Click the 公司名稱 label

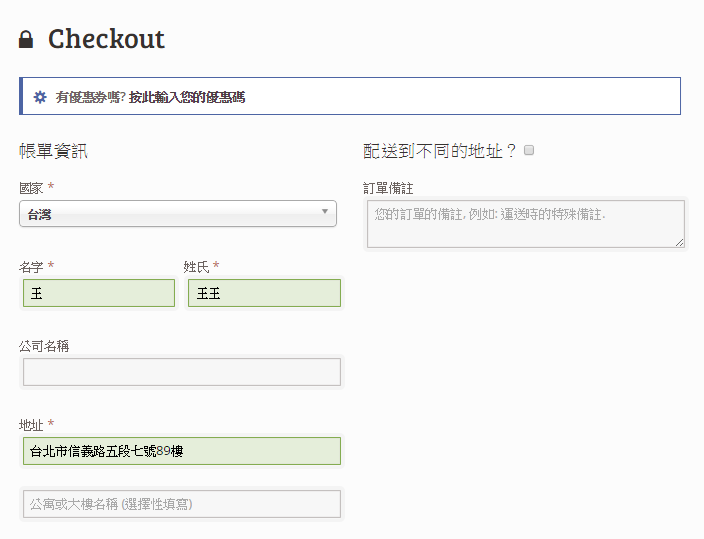click(44, 346)
